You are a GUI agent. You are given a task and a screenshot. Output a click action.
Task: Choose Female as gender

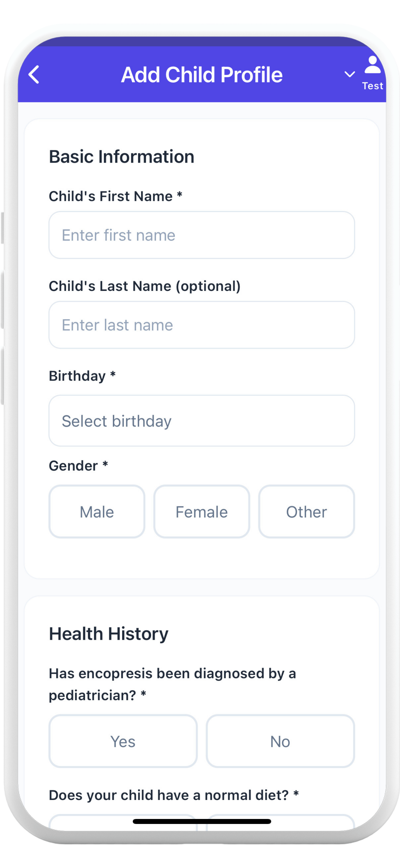(202, 512)
